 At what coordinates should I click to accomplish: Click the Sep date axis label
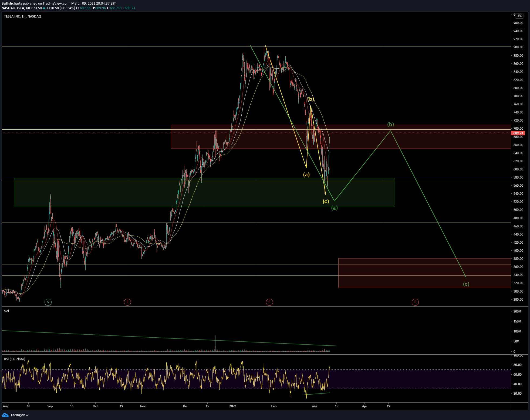tap(50, 406)
